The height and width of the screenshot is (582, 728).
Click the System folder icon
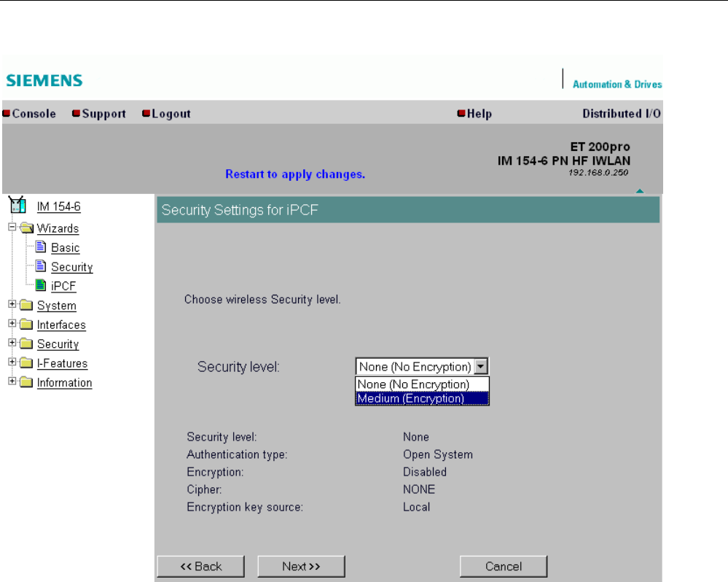pos(26,305)
